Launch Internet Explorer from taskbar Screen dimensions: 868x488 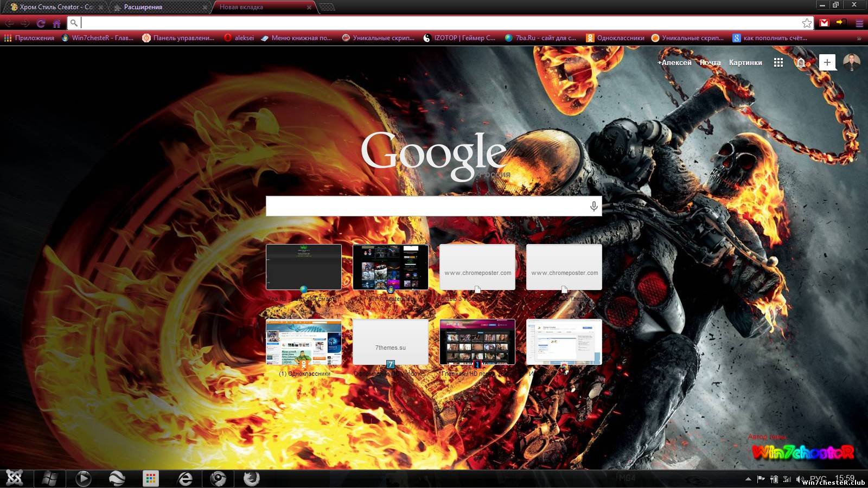click(185, 478)
